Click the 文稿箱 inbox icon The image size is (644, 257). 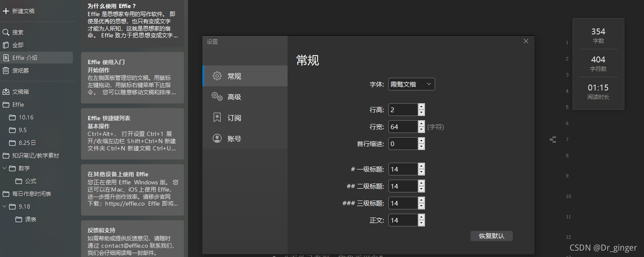pos(6,92)
